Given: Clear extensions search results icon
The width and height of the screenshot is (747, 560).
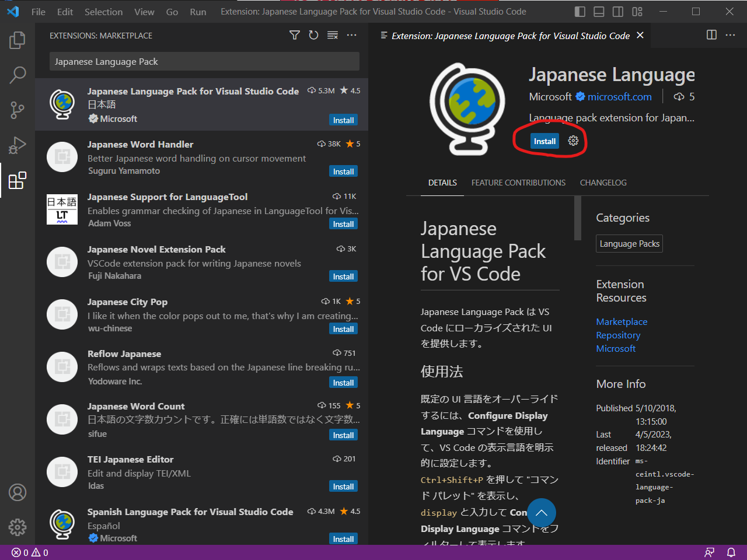Looking at the screenshot, I should [333, 36].
